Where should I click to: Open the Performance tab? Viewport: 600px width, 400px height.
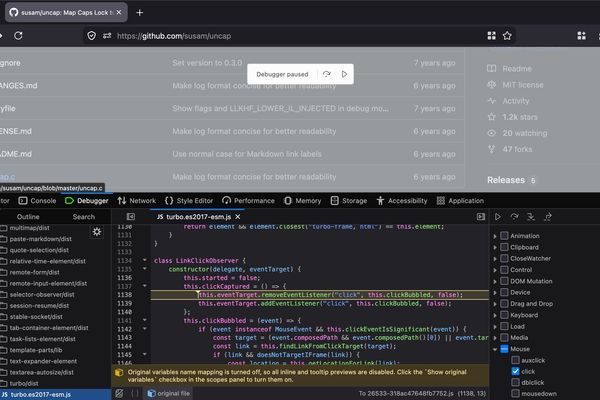pyautogui.click(x=248, y=201)
